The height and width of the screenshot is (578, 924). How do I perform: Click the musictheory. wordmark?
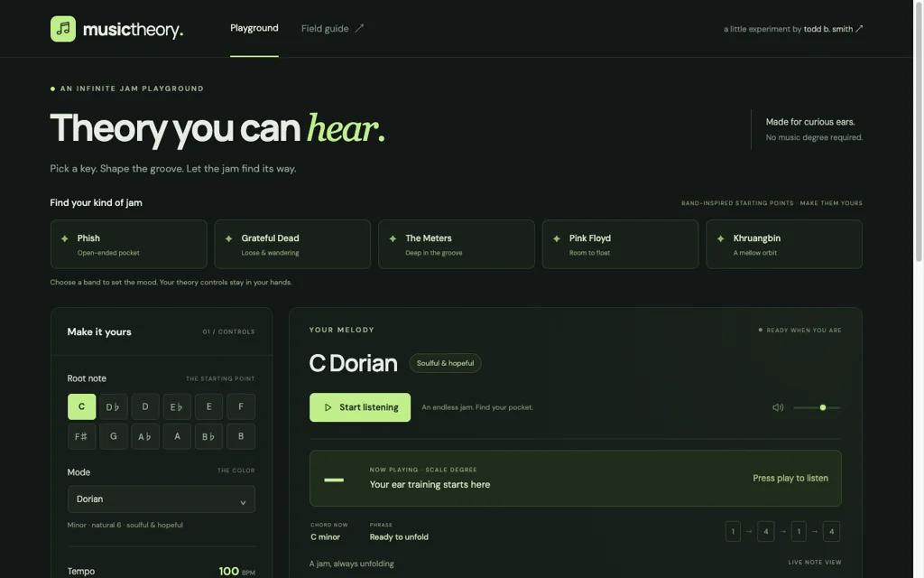click(134, 30)
